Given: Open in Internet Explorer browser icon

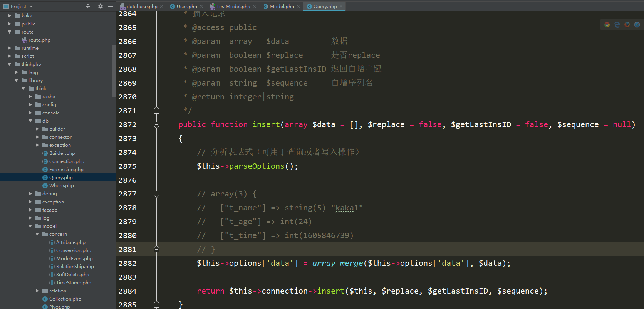Looking at the screenshot, I should (x=617, y=25).
